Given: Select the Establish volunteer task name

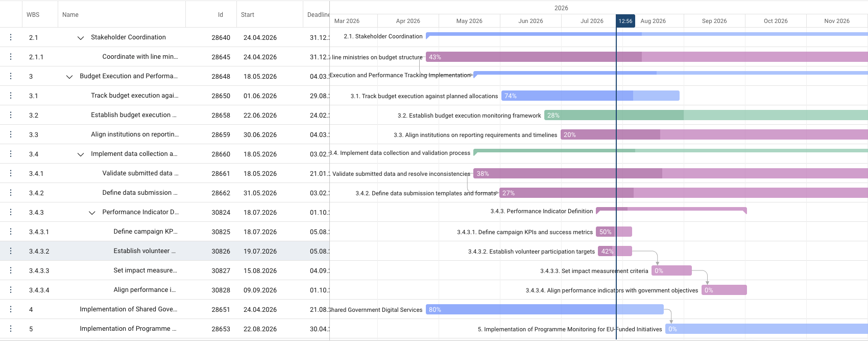Looking at the screenshot, I should 144,251.
